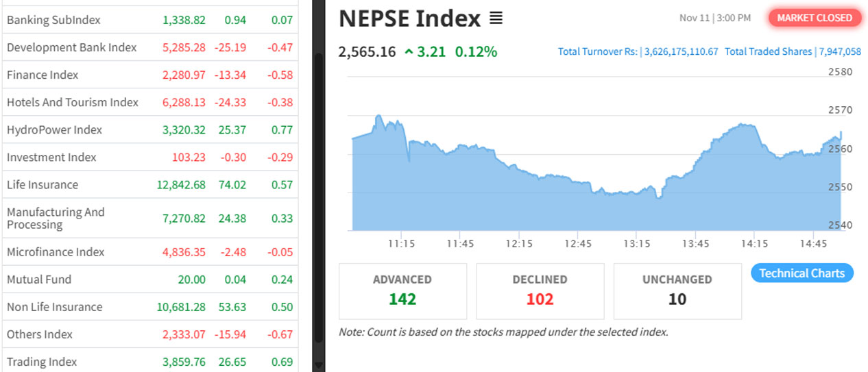Image resolution: width=868 pixels, height=372 pixels.
Task: Click the UNCHANGED 10 stocks box
Action: click(x=677, y=290)
